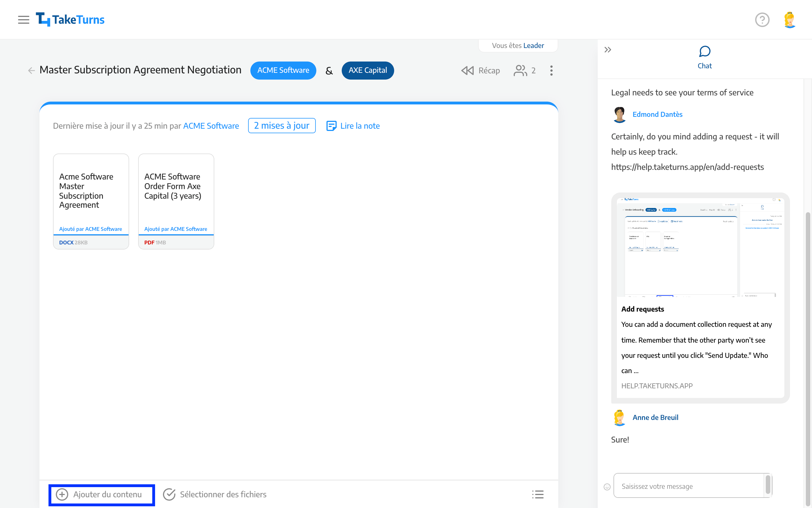Click the 'Sure!' chat message
This screenshot has height=508, width=812.
click(620, 439)
